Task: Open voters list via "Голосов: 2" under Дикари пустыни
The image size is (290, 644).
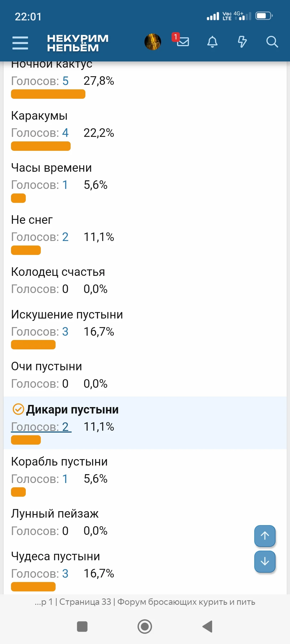Action: click(x=39, y=427)
